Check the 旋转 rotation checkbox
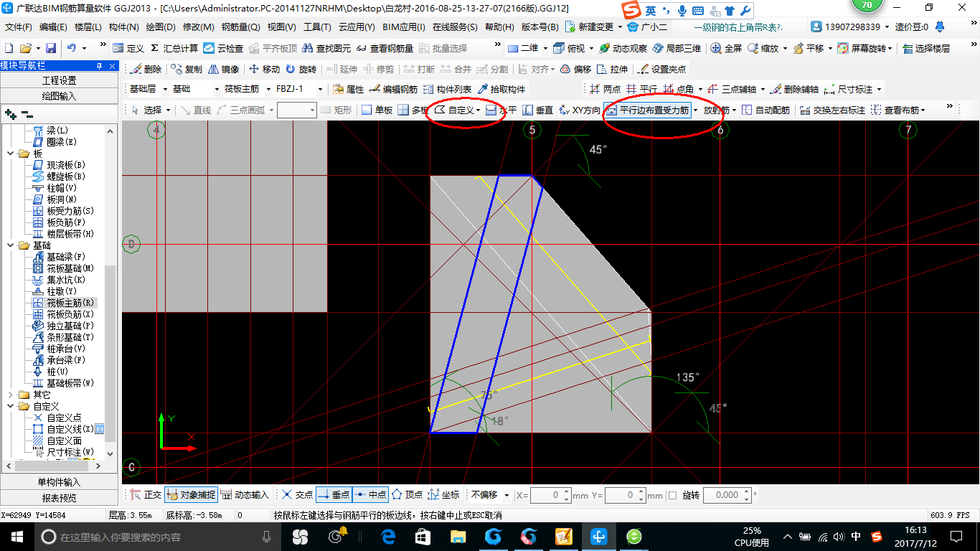980x551 pixels. (672, 495)
